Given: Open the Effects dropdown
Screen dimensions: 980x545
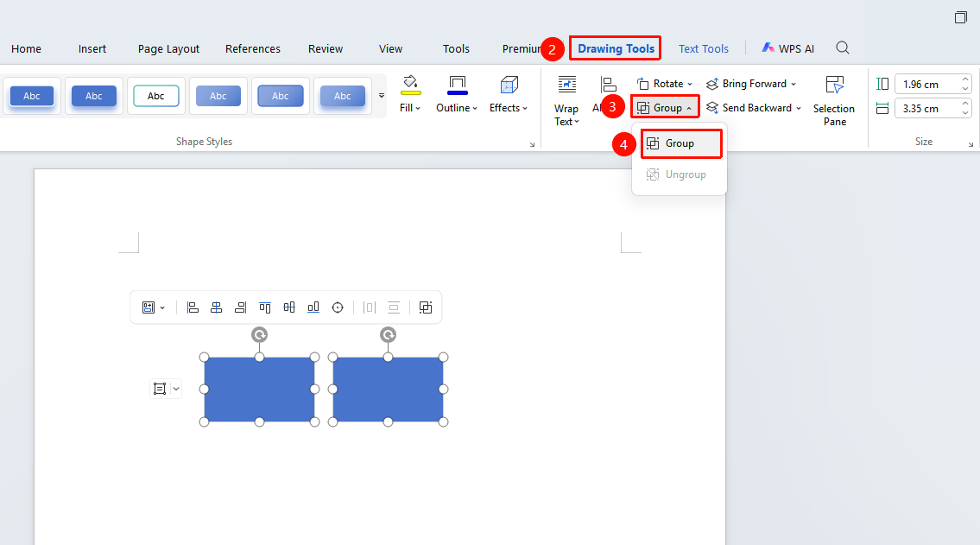Looking at the screenshot, I should (x=509, y=95).
